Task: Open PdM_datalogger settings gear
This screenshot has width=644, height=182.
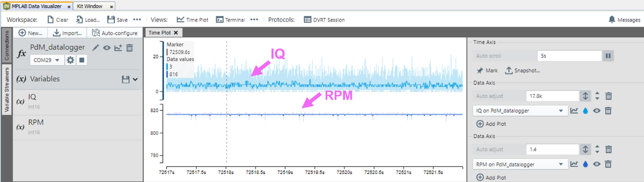Action: point(70,60)
